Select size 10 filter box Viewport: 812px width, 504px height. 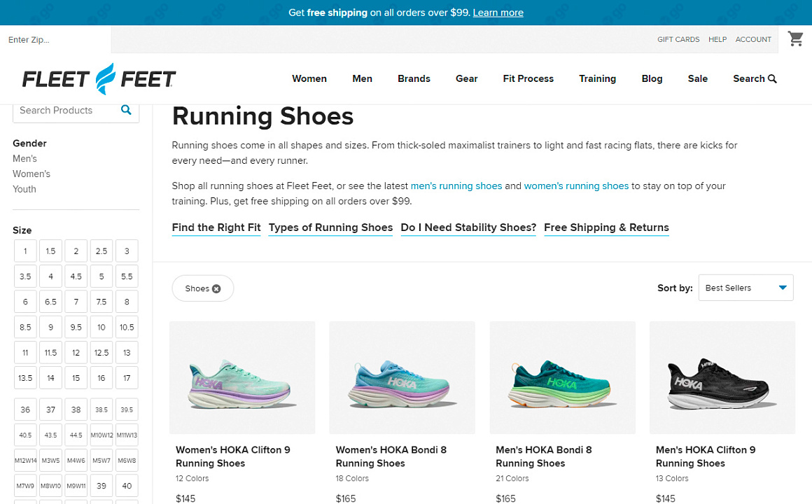tap(101, 327)
